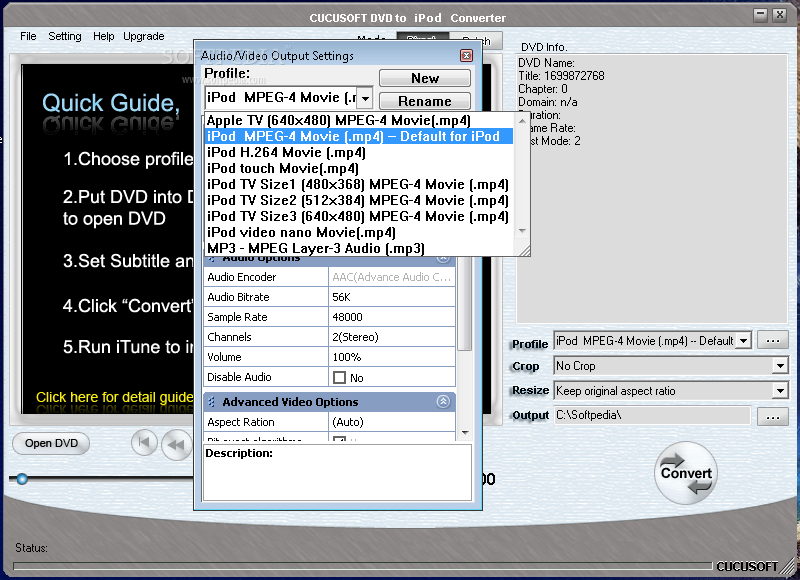Expand the Profile combo box in dialog

(365, 97)
